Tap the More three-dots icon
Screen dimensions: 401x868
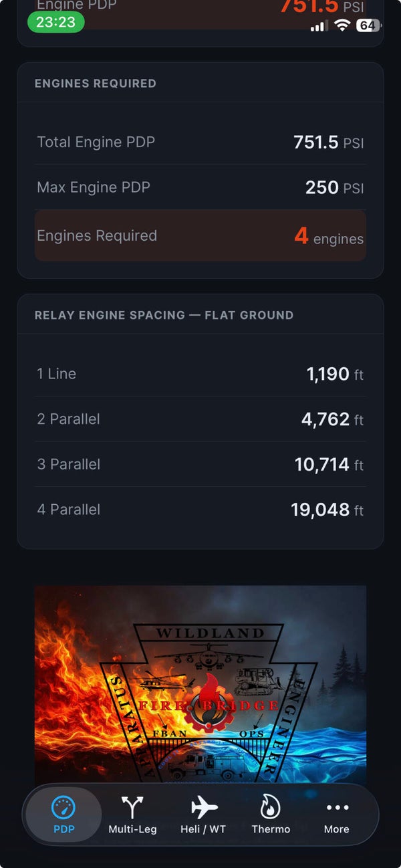337,808
